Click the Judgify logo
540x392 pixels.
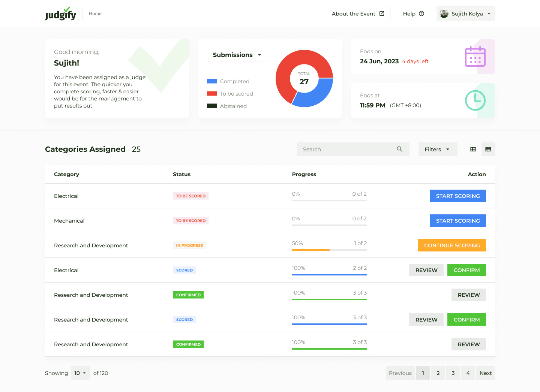[60, 14]
